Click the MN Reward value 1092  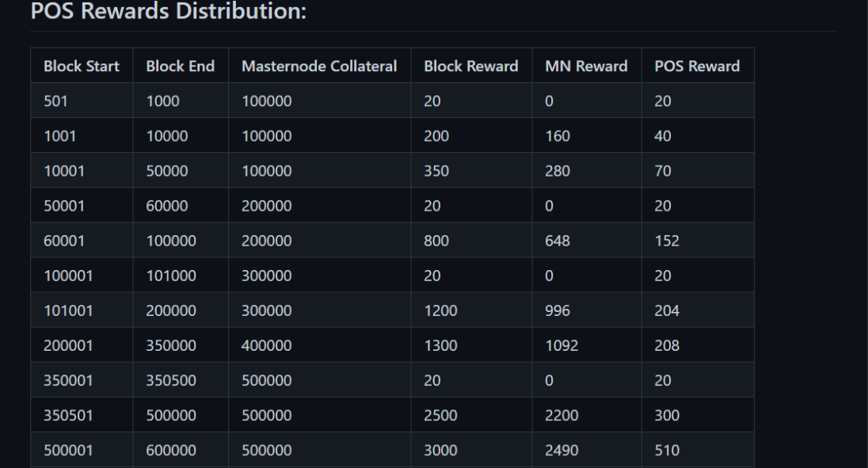(562, 344)
